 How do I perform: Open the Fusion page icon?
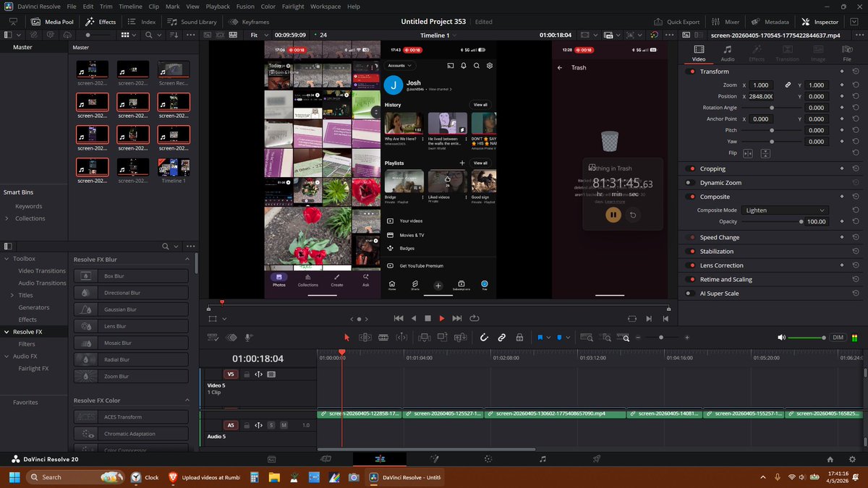[x=435, y=459]
